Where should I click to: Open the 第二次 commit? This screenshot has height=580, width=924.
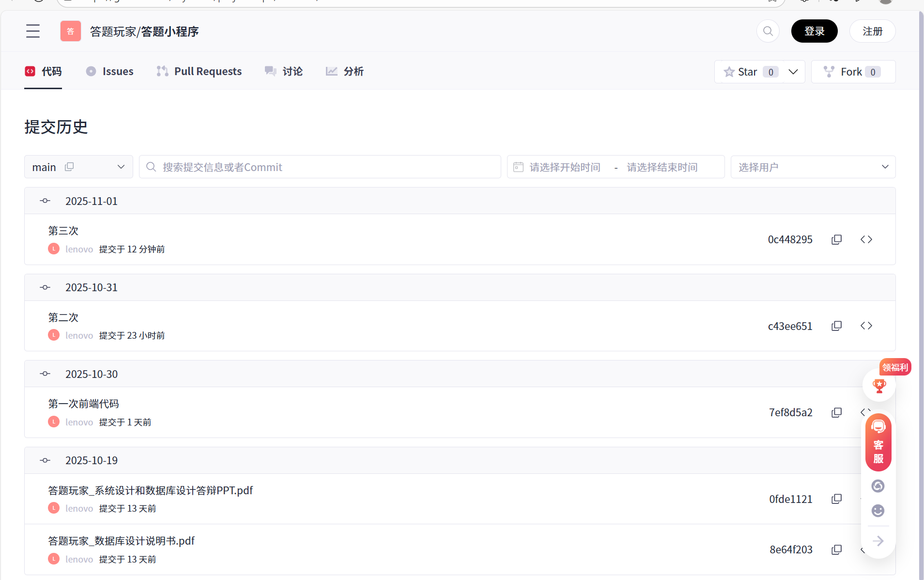(63, 317)
